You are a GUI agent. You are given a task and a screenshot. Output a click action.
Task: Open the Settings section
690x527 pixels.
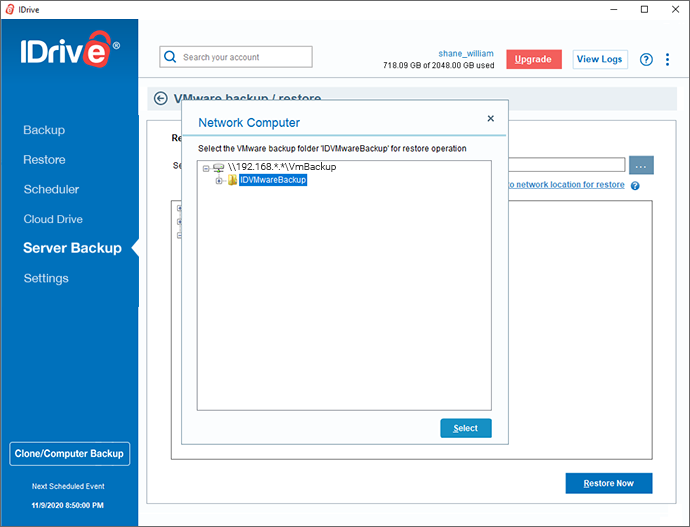point(46,278)
